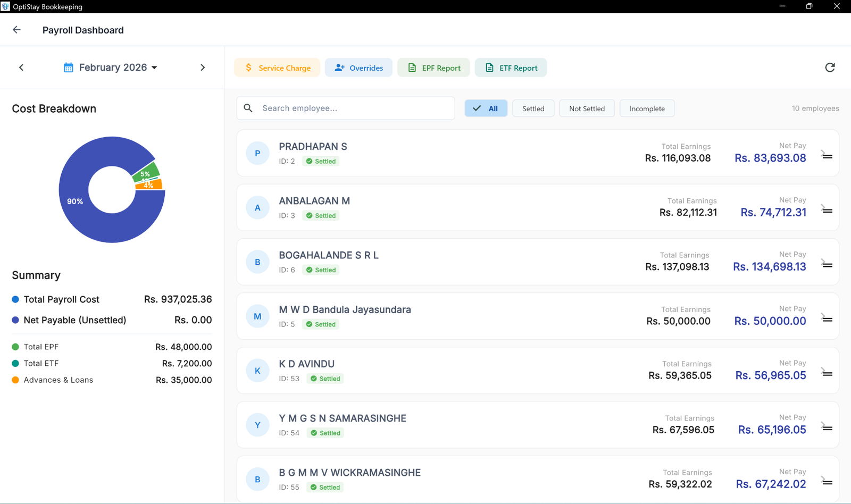Click the B avatar of WICKRAMASINGHE
851x504 pixels.
(x=257, y=479)
